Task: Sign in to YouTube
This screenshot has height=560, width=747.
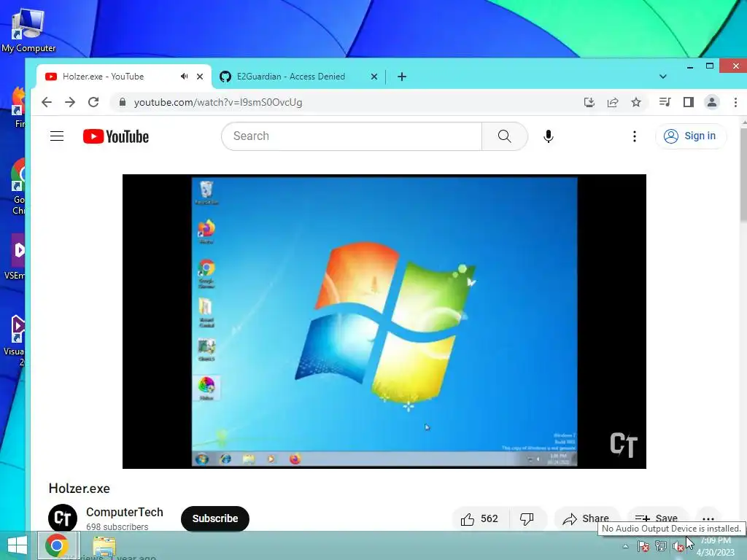Action: click(x=691, y=136)
